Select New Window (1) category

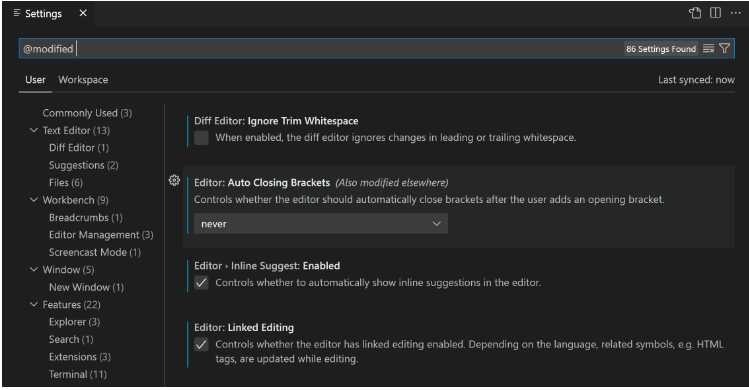tap(86, 287)
